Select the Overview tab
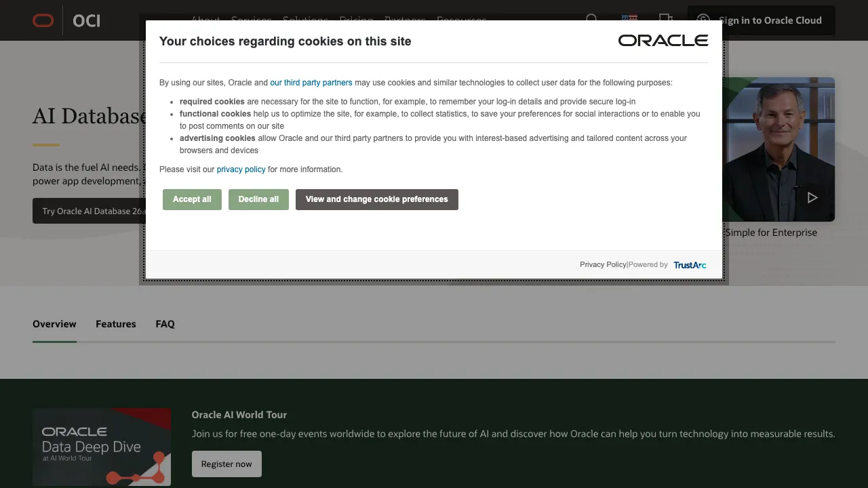Image resolution: width=868 pixels, height=488 pixels. click(54, 324)
